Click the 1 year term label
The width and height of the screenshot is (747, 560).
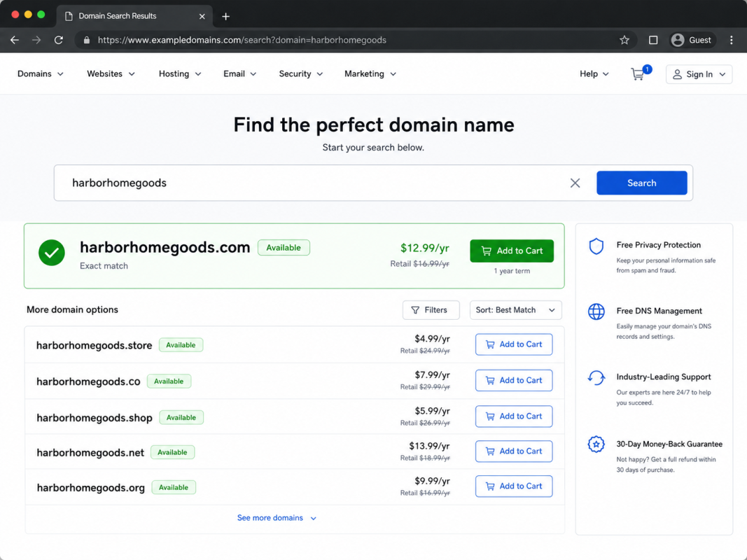tap(512, 271)
